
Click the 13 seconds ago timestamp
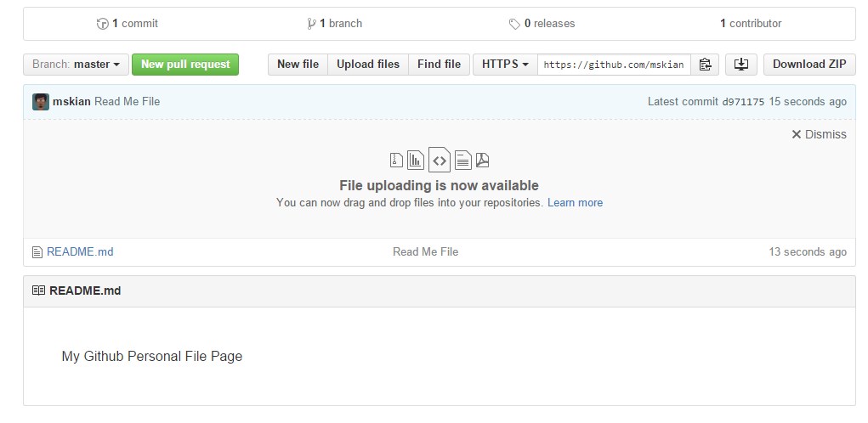coord(808,252)
